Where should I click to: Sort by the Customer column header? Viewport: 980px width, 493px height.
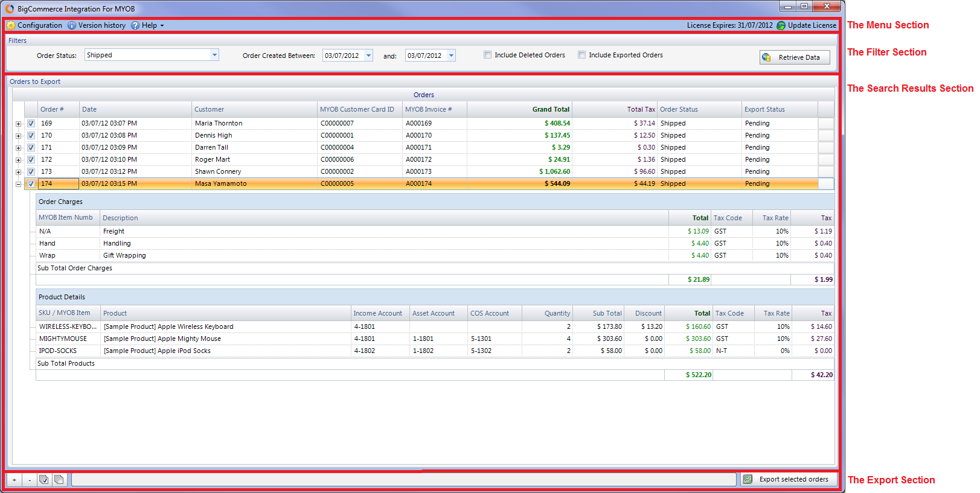[254, 109]
